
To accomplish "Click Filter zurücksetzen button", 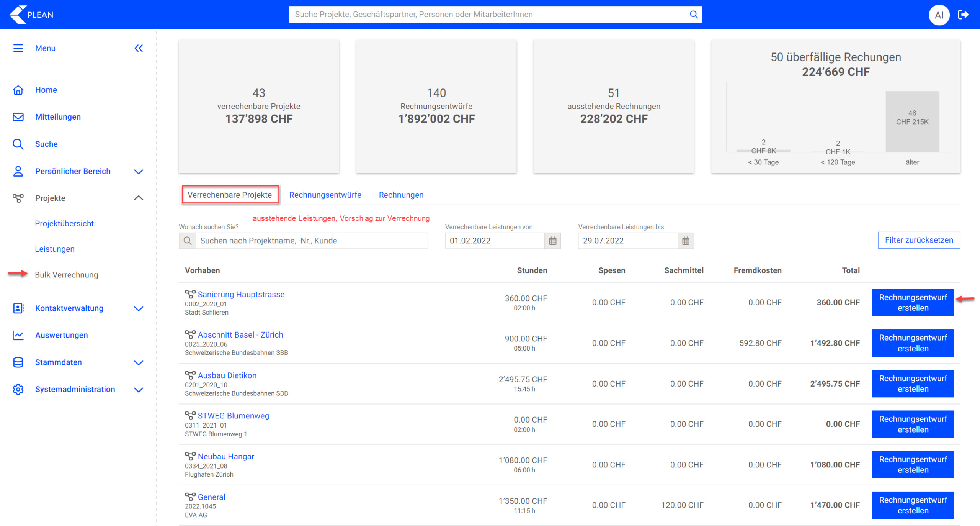I will (918, 240).
